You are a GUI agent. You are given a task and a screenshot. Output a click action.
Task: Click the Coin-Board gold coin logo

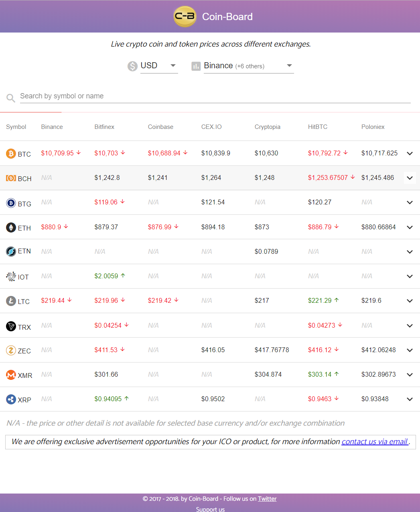[x=185, y=16]
